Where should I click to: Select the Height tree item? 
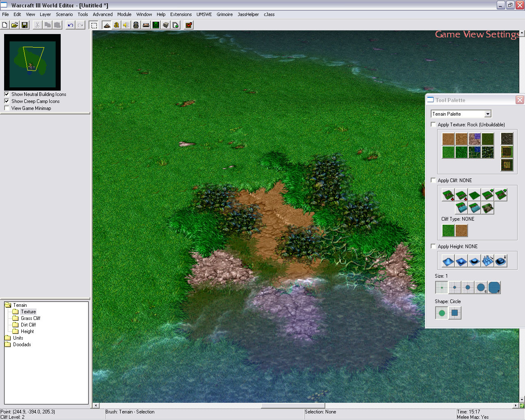[27, 331]
